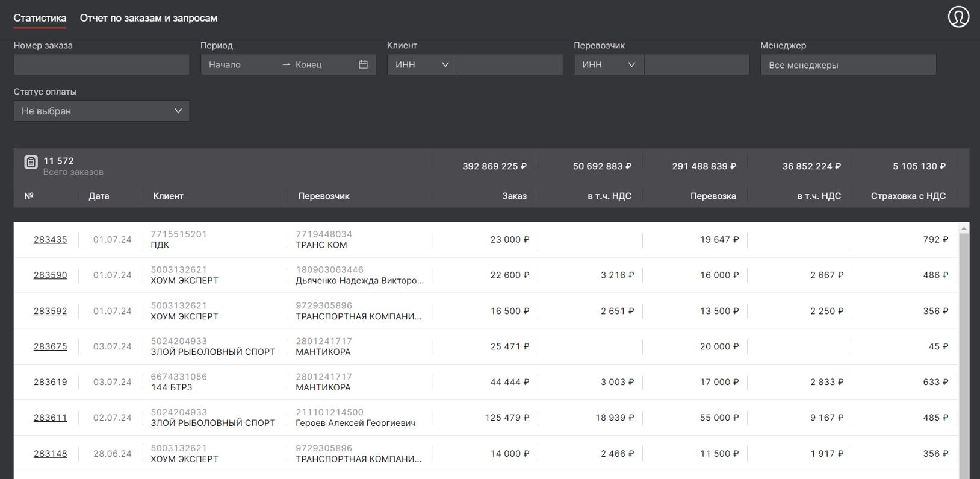
Task: Select total 36 852 224 ₽ transport VAT
Action: click(811, 166)
